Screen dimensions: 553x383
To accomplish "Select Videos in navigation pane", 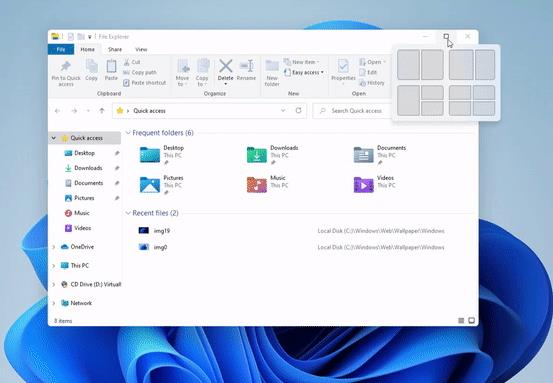I will (83, 228).
